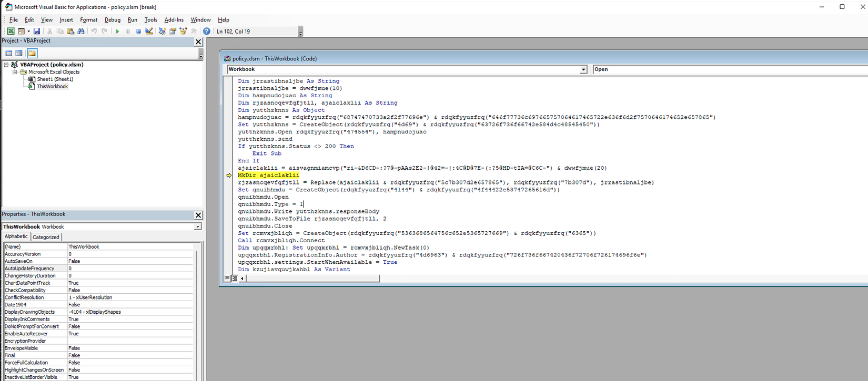868x381 pixels.
Task: Open the Window menu
Action: pyautogui.click(x=200, y=20)
